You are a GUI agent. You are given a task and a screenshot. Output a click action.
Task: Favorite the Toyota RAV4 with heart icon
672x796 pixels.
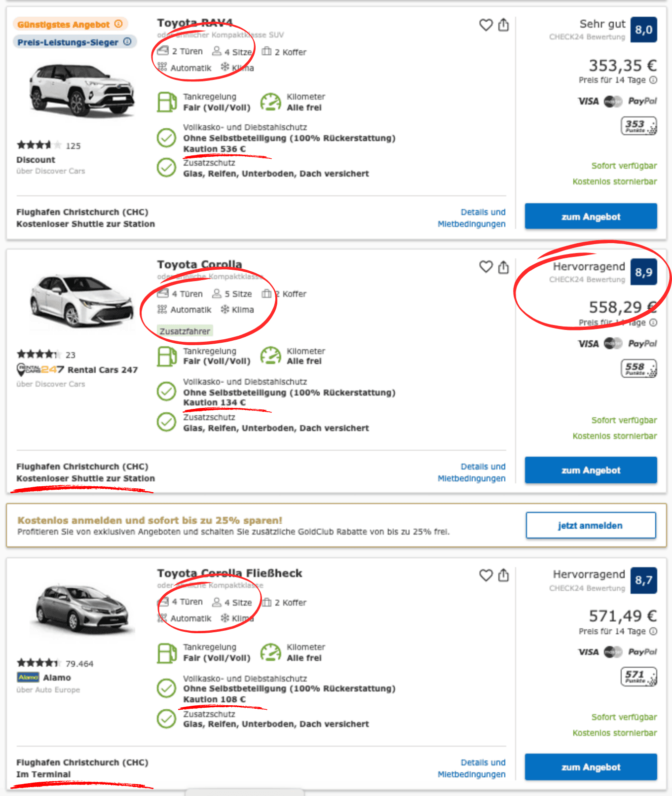point(486,25)
